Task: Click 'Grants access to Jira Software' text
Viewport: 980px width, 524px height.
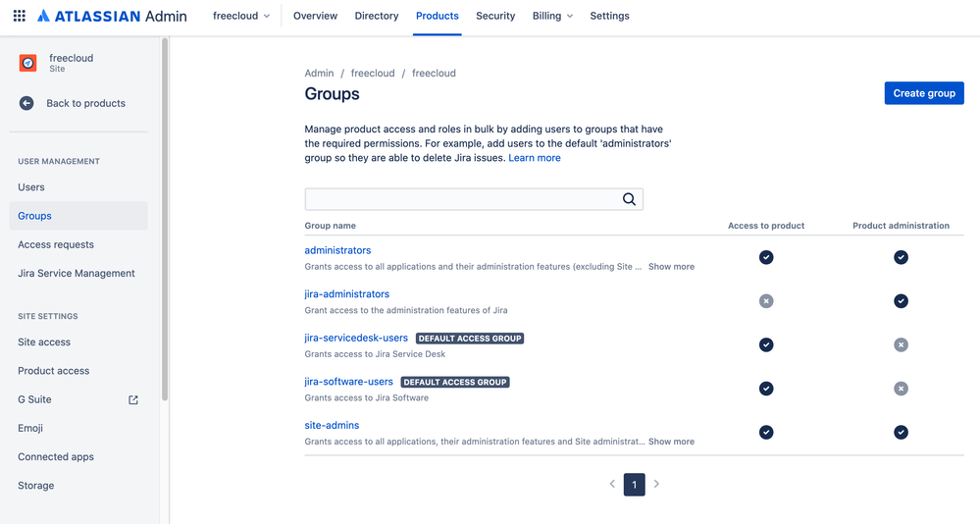Action: (x=366, y=397)
